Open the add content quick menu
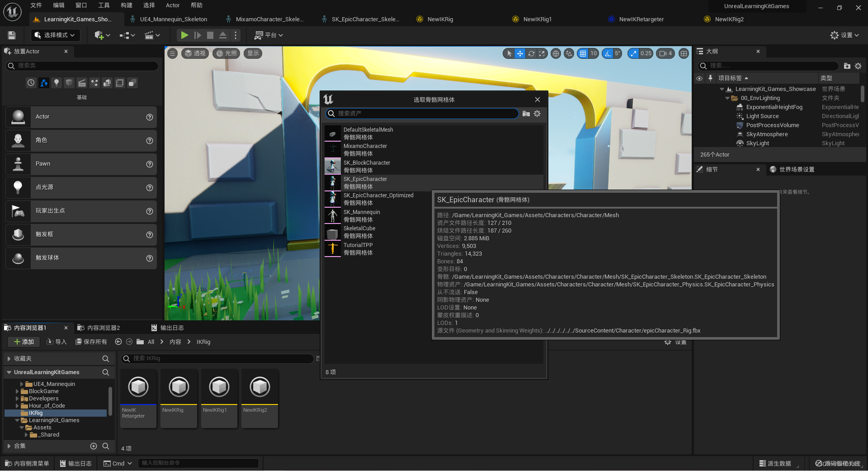This screenshot has height=471, width=868. tap(102, 35)
